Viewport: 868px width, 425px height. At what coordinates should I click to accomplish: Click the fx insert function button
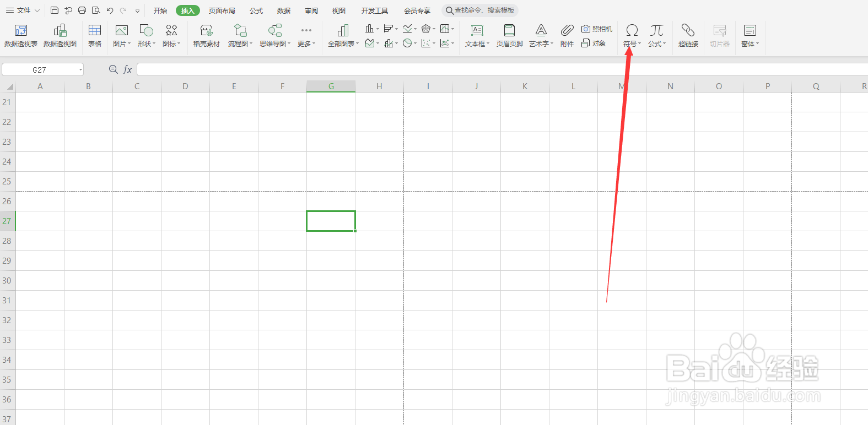[x=127, y=69]
